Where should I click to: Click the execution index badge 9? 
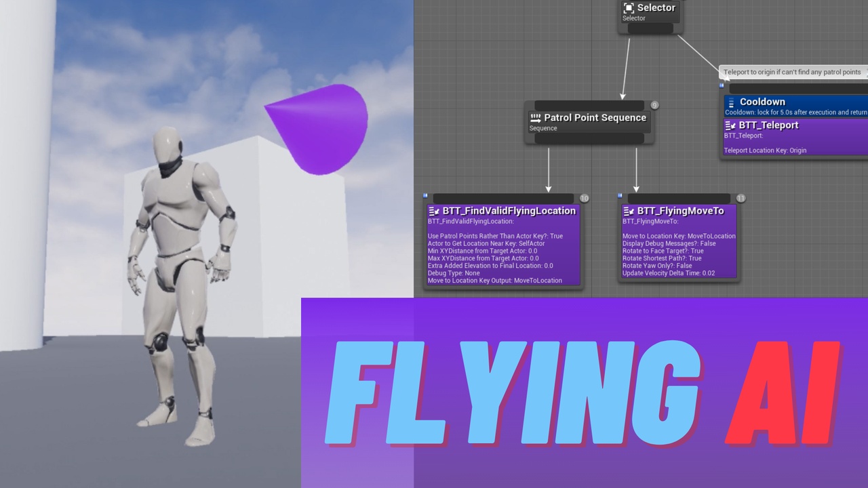[x=654, y=105]
